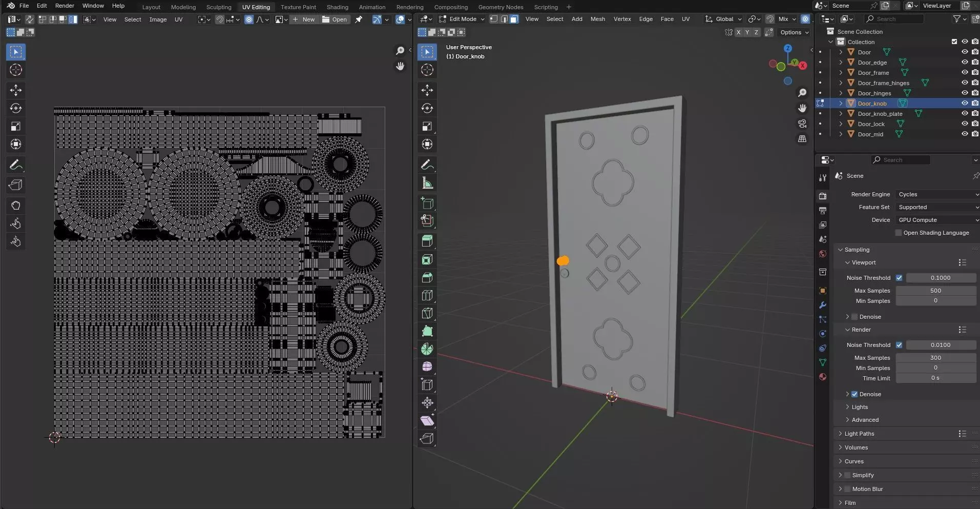This screenshot has height=509, width=980.
Task: Click the New image button
Action: [x=304, y=19]
